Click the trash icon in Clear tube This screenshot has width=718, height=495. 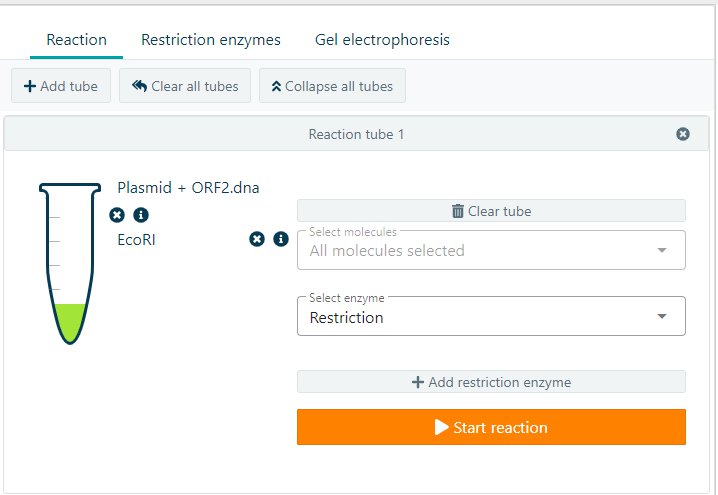coord(458,211)
